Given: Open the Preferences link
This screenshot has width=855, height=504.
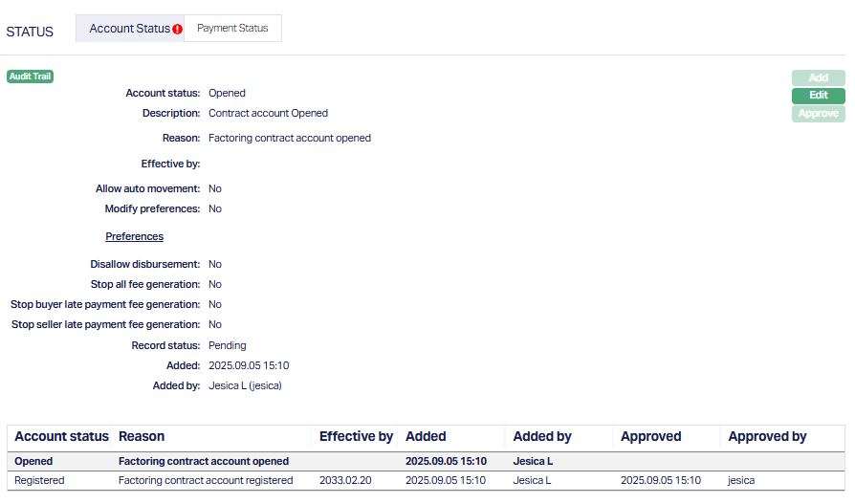Looking at the screenshot, I should point(134,236).
